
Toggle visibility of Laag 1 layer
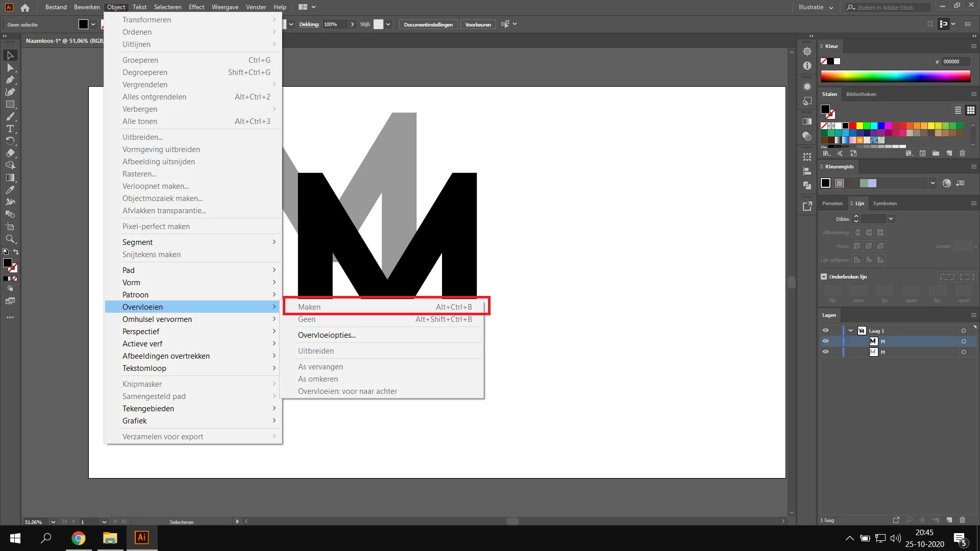coord(825,331)
